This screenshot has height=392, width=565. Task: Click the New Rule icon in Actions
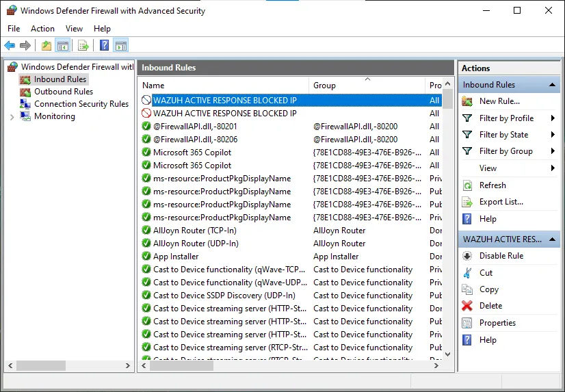point(467,101)
